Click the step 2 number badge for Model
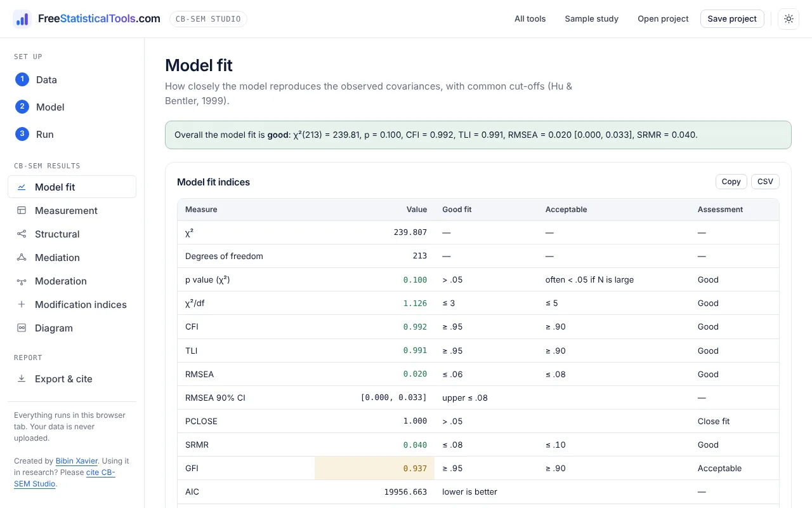The width and height of the screenshot is (812, 508). [x=22, y=107]
